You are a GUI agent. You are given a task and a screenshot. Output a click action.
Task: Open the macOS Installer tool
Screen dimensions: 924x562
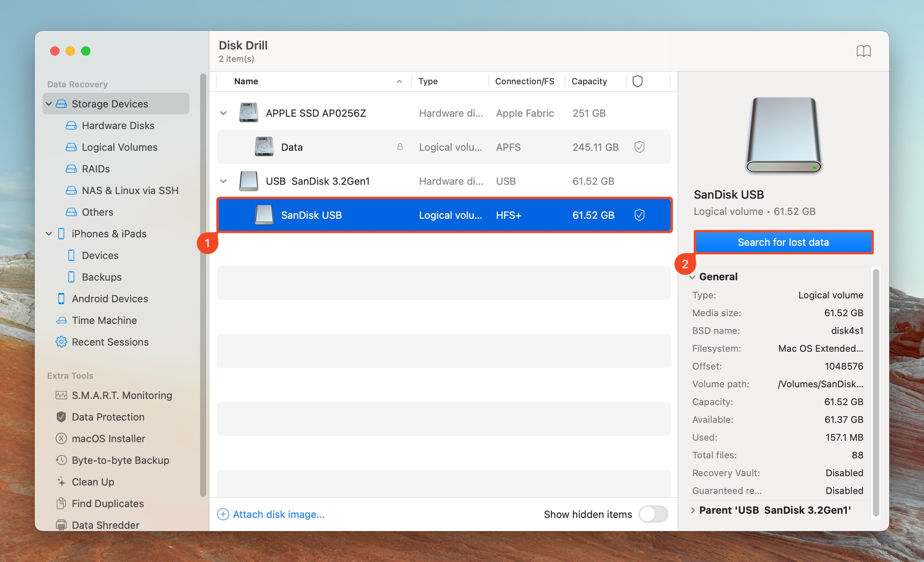[x=108, y=438]
